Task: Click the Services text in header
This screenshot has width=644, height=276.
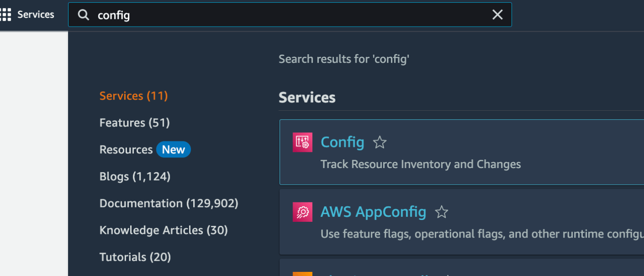Action: pos(36,15)
